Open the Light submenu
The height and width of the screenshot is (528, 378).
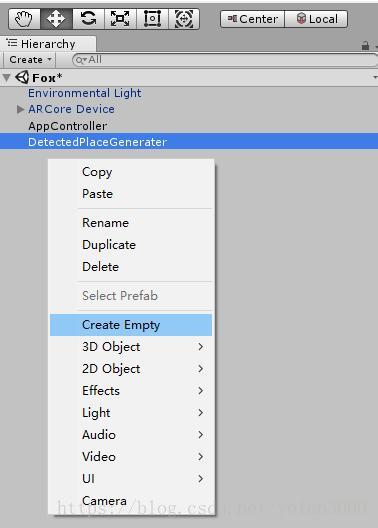click(131, 412)
